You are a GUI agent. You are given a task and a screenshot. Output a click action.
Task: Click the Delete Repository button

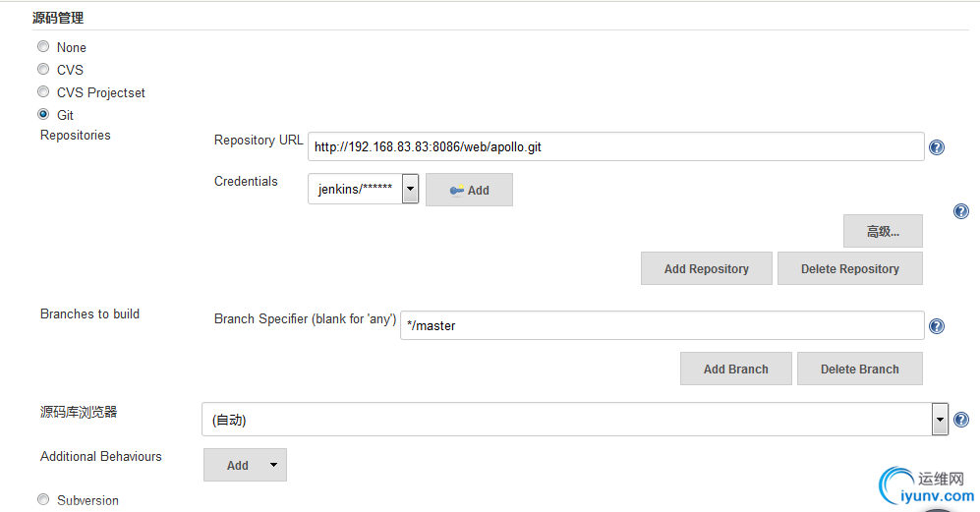(x=850, y=269)
